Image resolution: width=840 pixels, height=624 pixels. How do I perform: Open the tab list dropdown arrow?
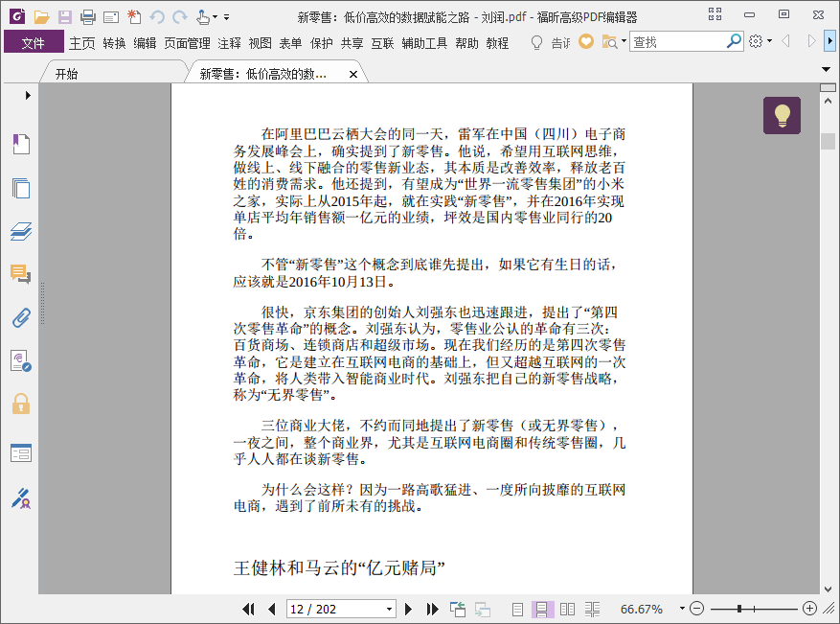coord(826,69)
